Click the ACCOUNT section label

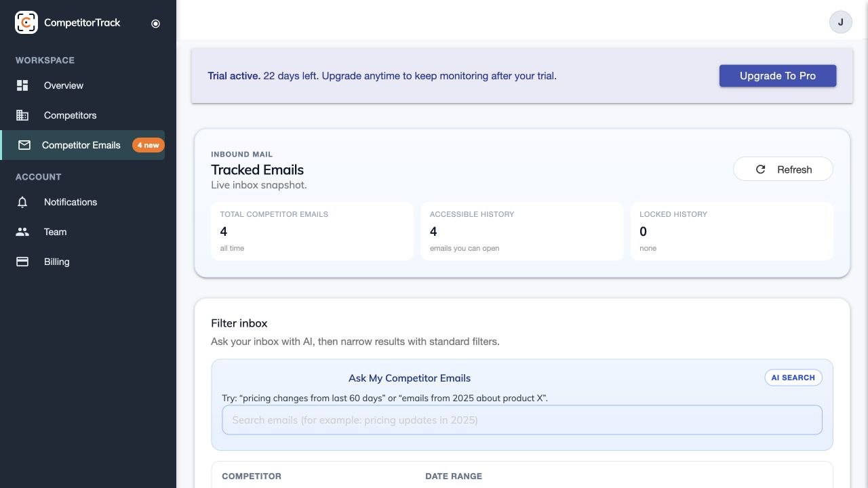point(38,177)
